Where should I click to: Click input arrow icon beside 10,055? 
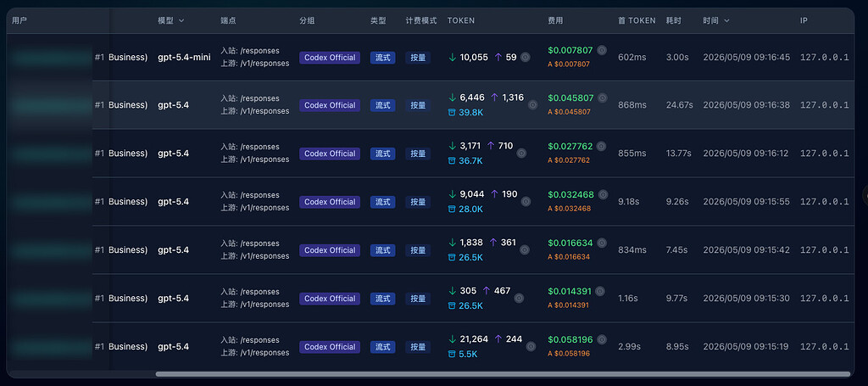pyautogui.click(x=453, y=57)
